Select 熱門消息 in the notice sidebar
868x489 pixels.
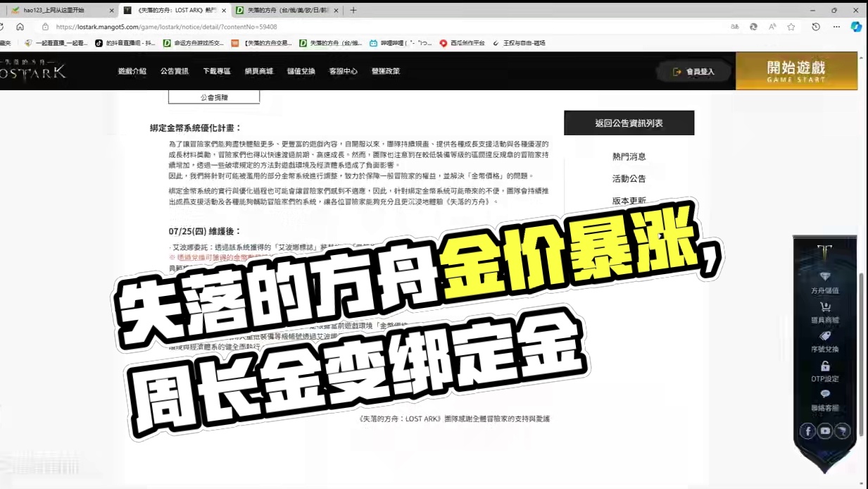click(x=628, y=156)
